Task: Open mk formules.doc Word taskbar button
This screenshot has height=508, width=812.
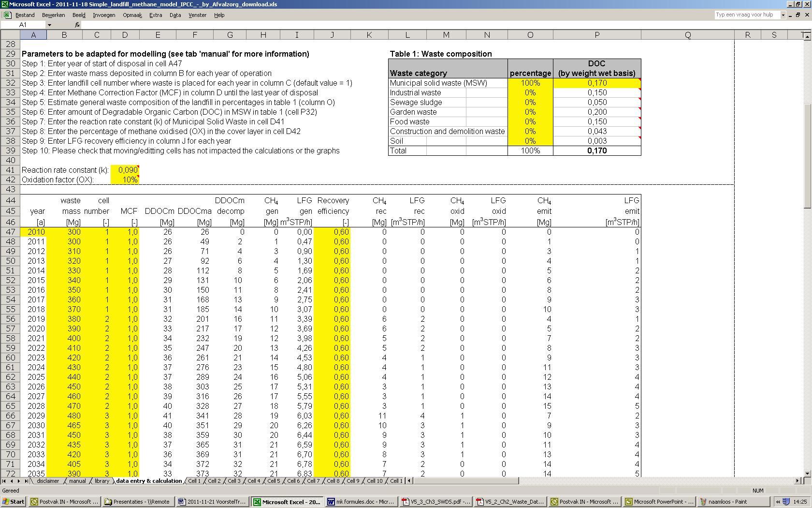Action: pyautogui.click(x=362, y=502)
